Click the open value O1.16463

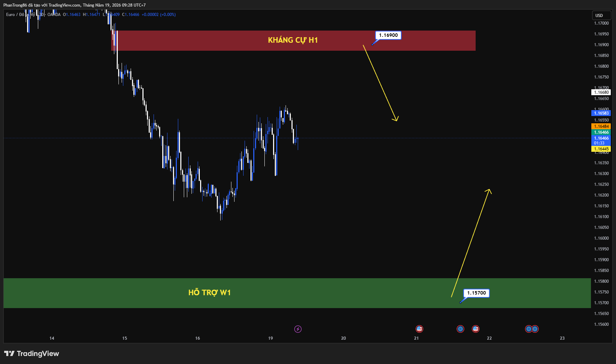pyautogui.click(x=72, y=15)
